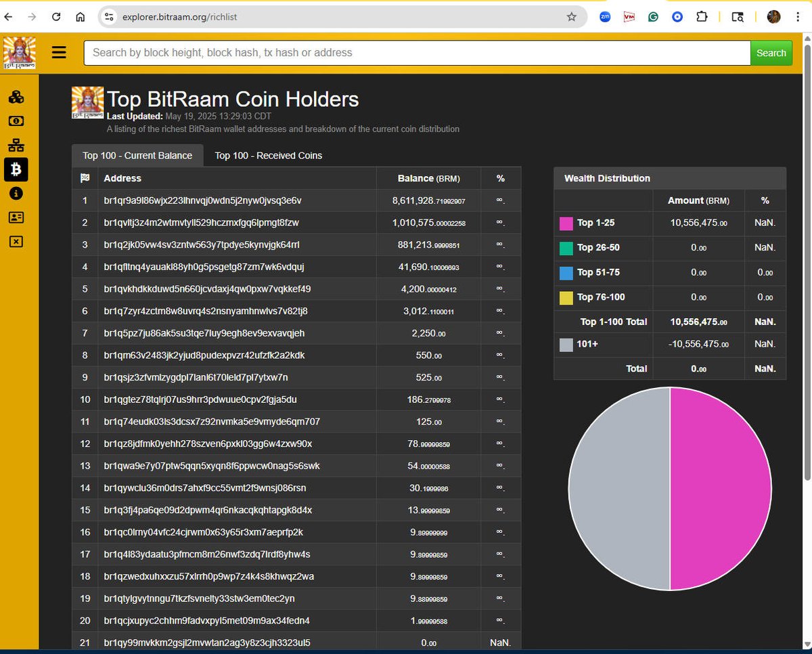
Task: Open address br1q3fj4pa6qe09d2dpwm4qr6nkacqkqhtapgk8d4x
Action: (208, 510)
